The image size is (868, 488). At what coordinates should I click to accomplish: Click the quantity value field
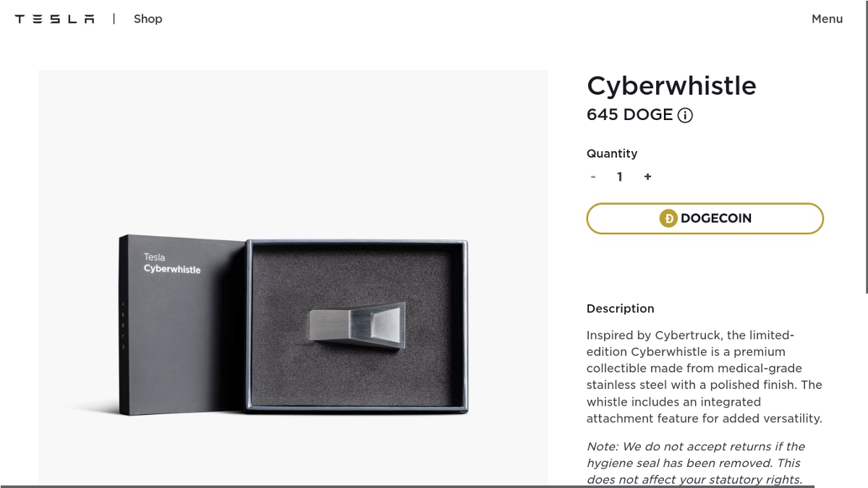tap(620, 176)
